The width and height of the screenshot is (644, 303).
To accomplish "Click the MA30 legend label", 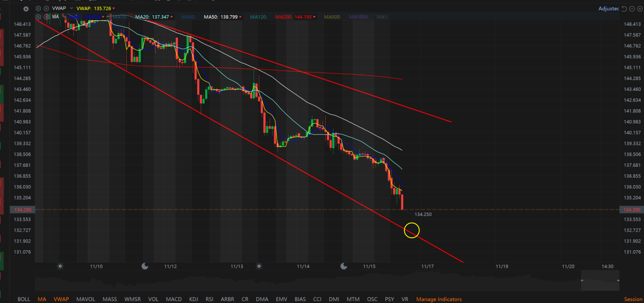I will pos(188,17).
